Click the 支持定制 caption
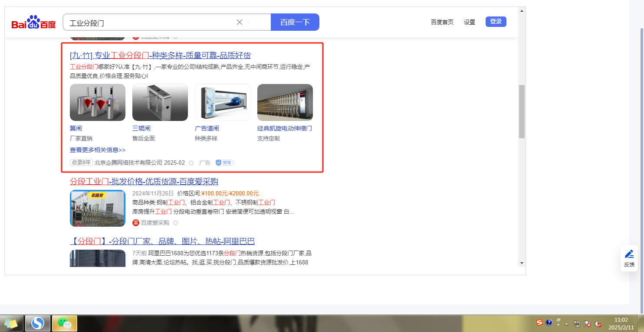 (x=269, y=138)
